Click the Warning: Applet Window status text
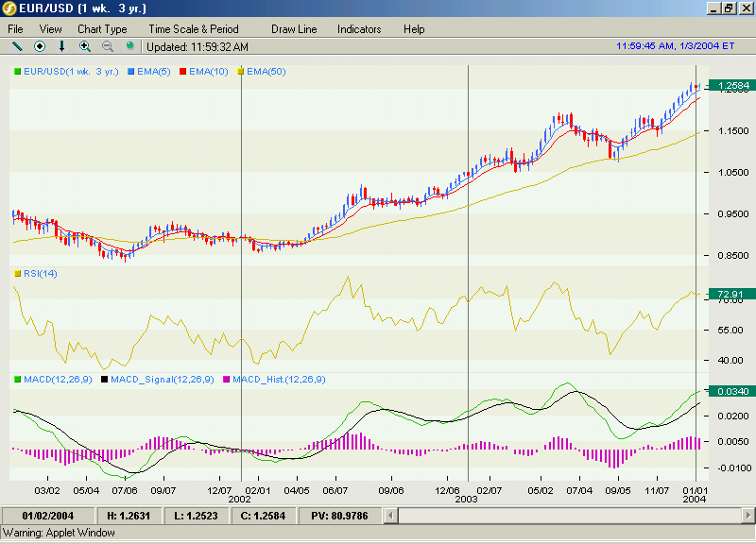Viewport: 756px width, 544px height. [59, 533]
